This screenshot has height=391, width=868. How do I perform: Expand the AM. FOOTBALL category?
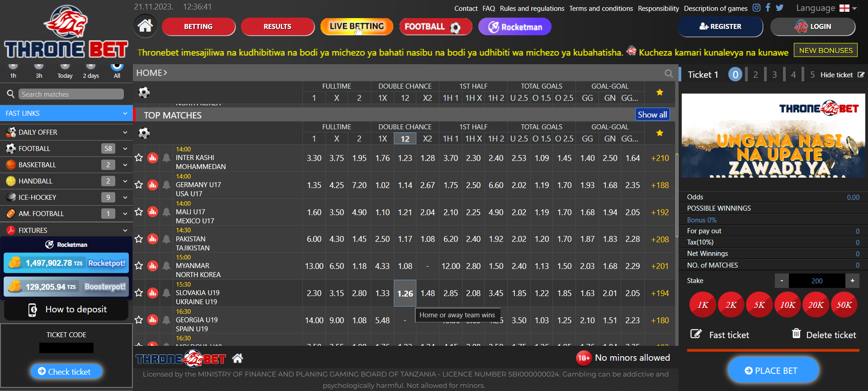tap(66, 214)
